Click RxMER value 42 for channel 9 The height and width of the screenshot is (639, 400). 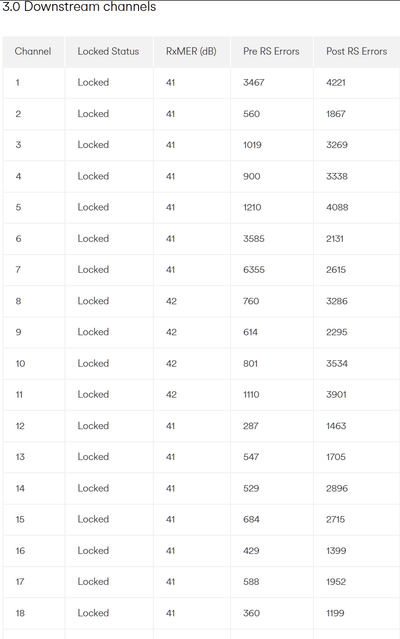tap(171, 332)
